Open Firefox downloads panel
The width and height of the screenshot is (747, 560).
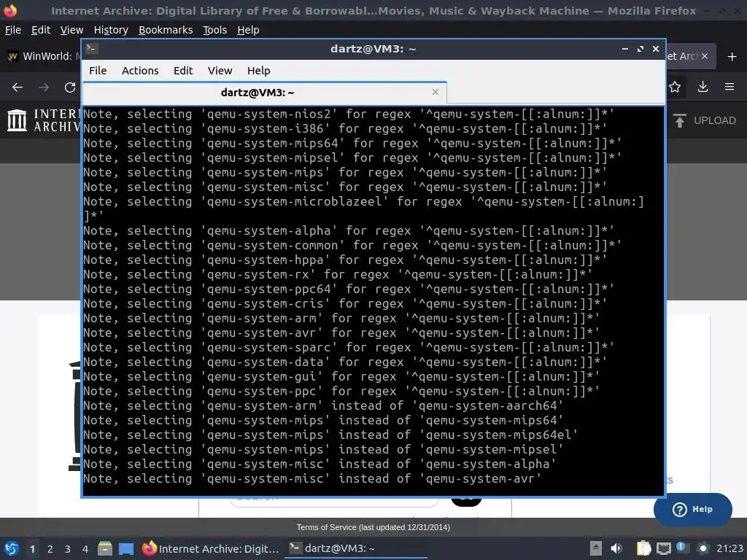coord(703,87)
